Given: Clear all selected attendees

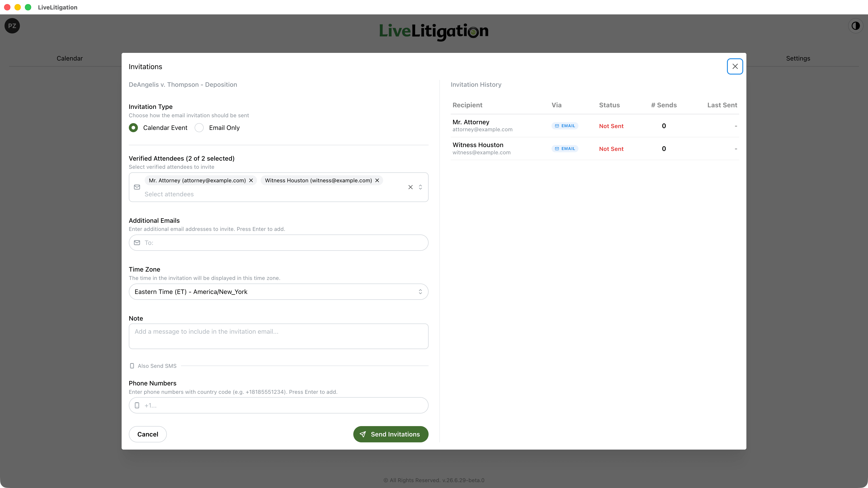Looking at the screenshot, I should coord(410,187).
